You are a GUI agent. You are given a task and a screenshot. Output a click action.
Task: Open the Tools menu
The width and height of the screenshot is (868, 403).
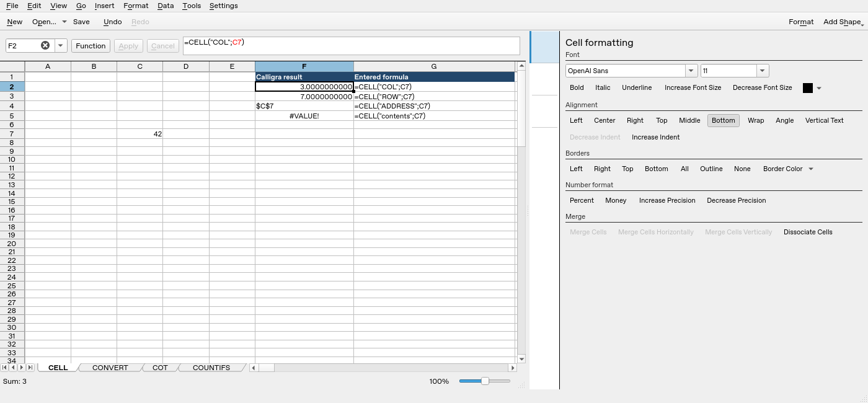coord(192,6)
